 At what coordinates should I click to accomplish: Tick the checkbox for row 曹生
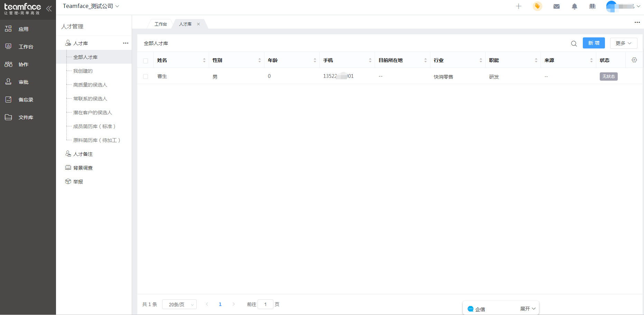(146, 76)
